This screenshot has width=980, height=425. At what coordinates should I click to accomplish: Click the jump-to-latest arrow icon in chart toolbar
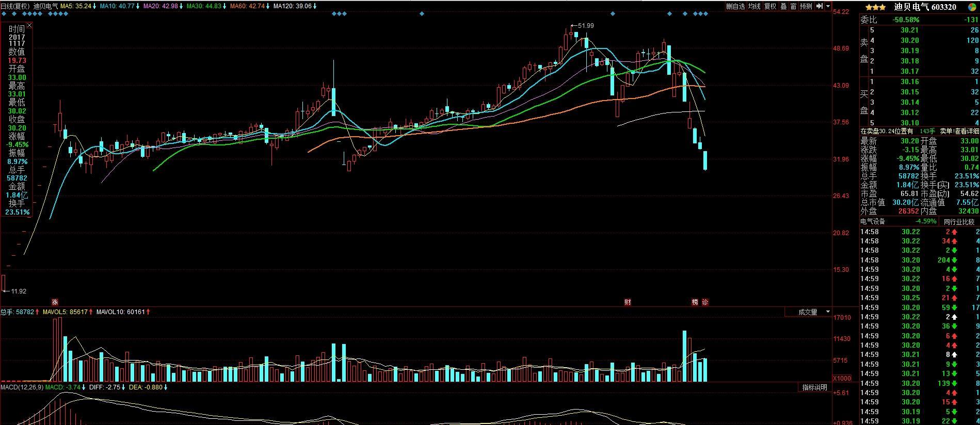[x=820, y=6]
